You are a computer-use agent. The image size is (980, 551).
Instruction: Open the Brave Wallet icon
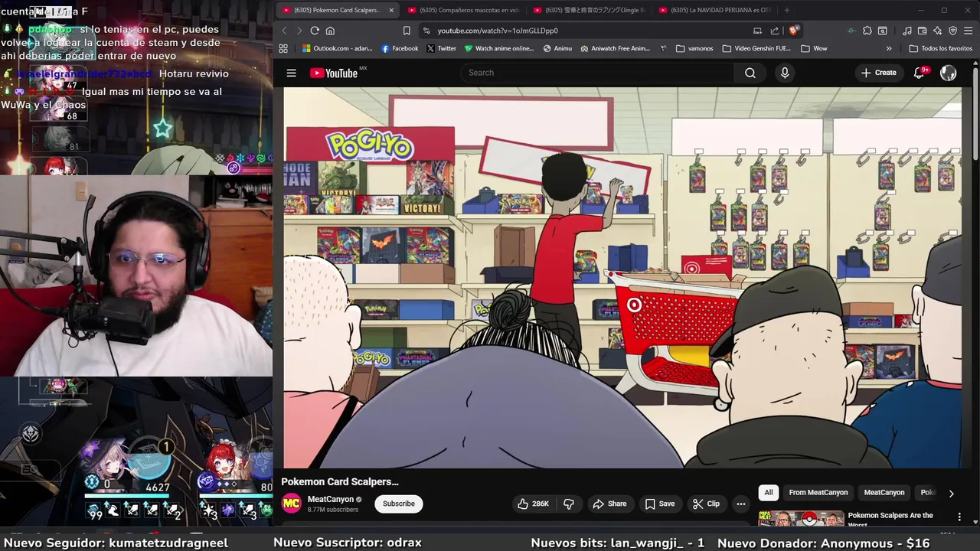pyautogui.click(x=923, y=31)
